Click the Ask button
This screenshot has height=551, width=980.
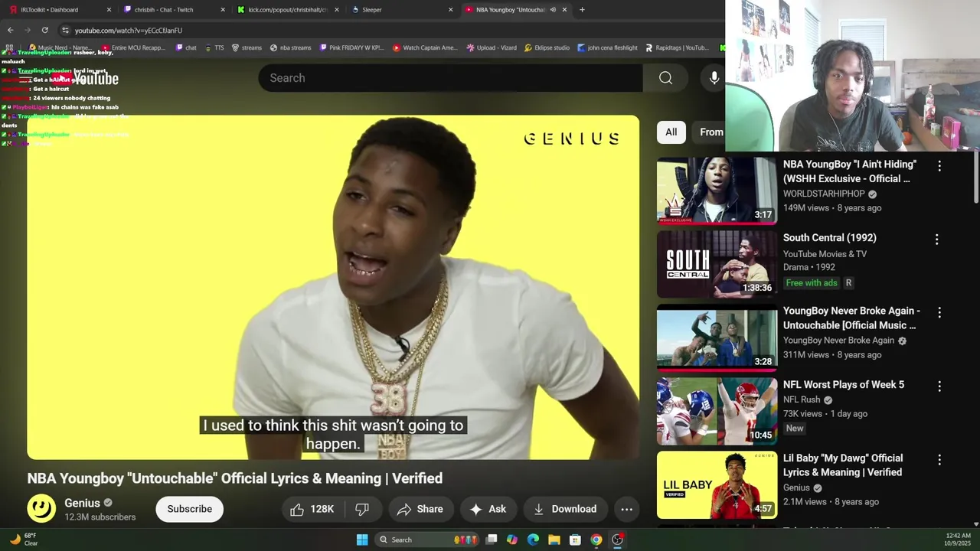[488, 509]
